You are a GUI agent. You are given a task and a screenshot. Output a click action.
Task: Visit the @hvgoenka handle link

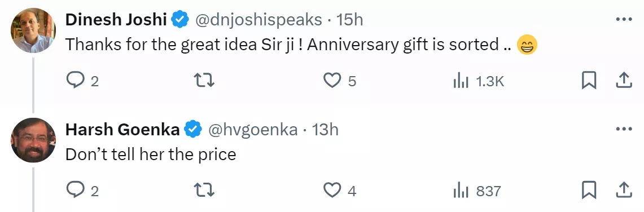coord(253,130)
